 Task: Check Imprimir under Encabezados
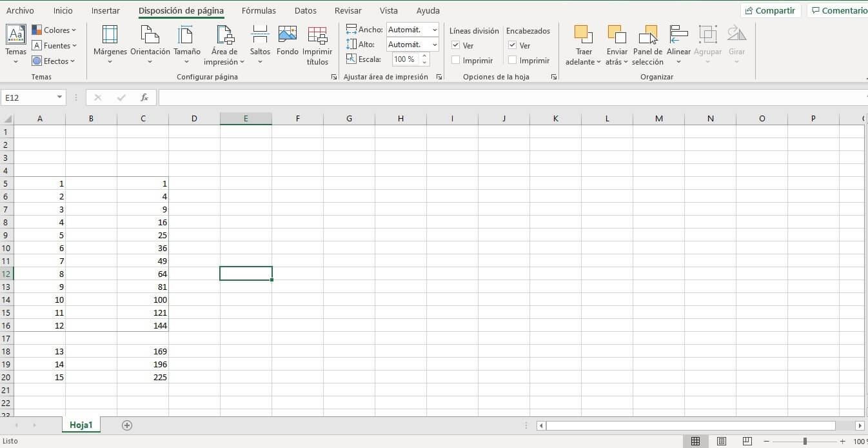pyautogui.click(x=513, y=60)
